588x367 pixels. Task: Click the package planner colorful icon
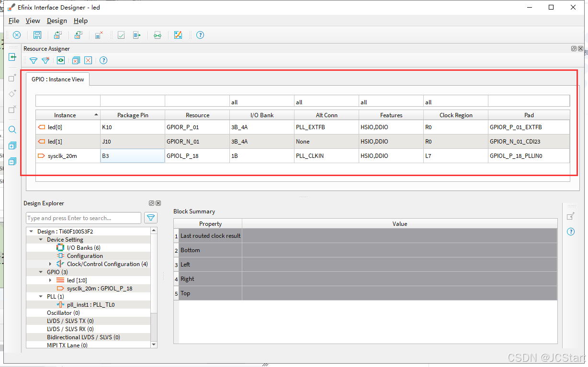click(178, 35)
